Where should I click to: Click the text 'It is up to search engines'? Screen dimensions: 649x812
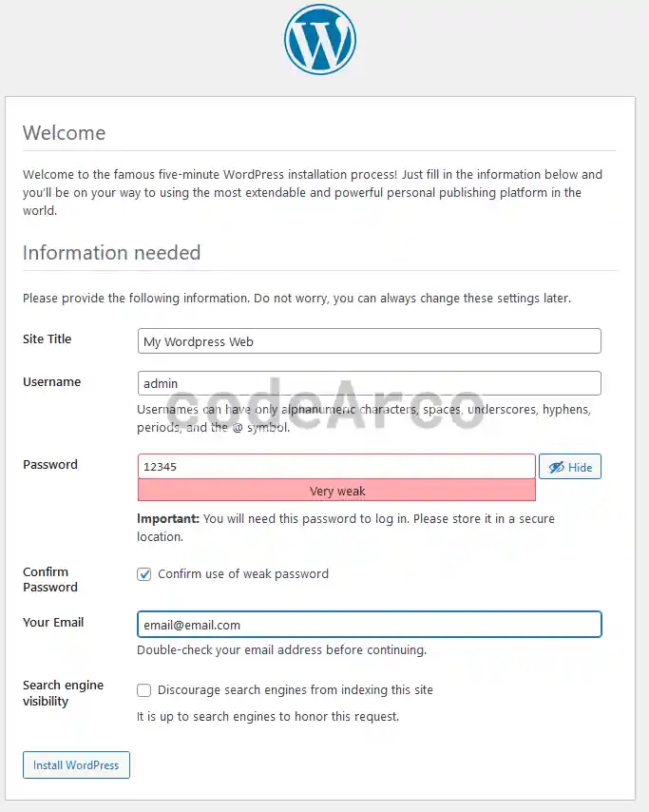point(268,717)
